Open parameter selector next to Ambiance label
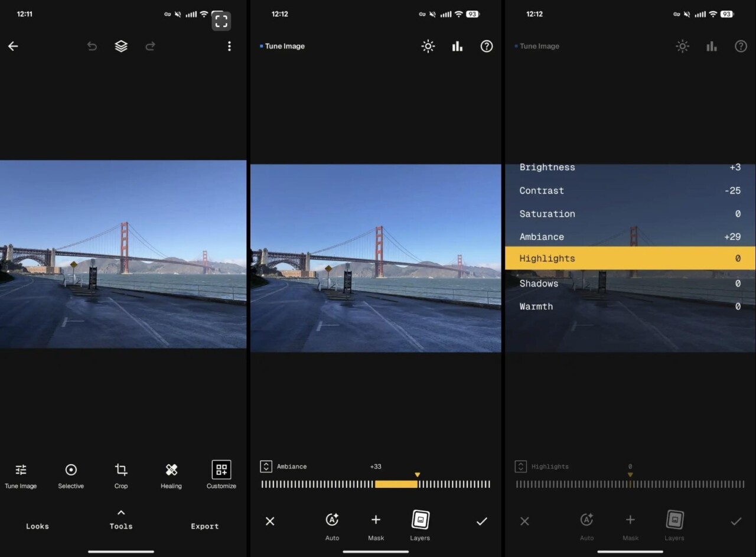The width and height of the screenshot is (756, 557). click(266, 467)
